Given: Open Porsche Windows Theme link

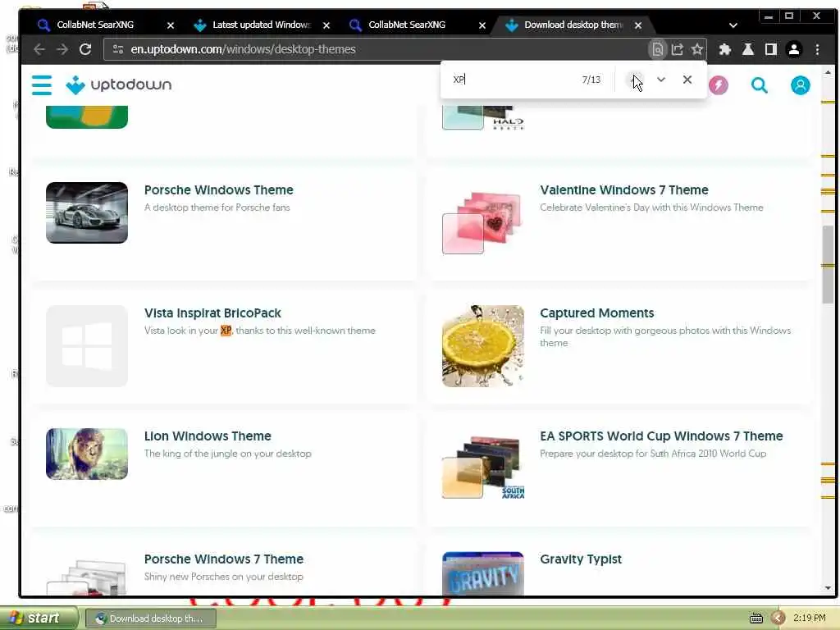Looking at the screenshot, I should coord(218,189).
